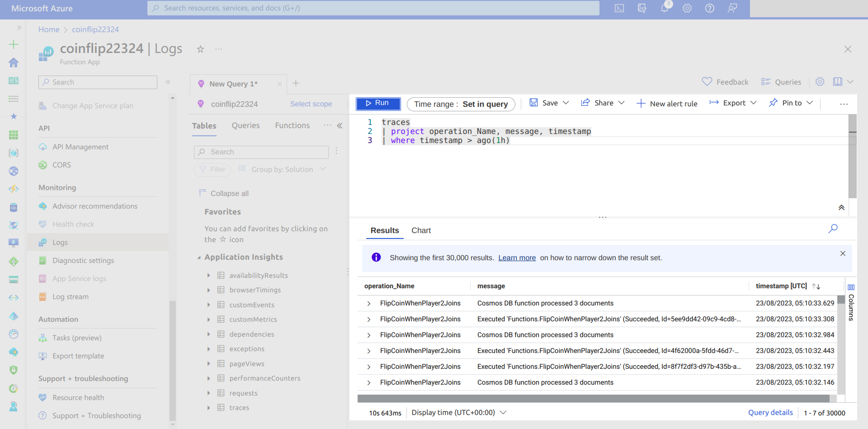Expand the traces table node

tap(209, 408)
